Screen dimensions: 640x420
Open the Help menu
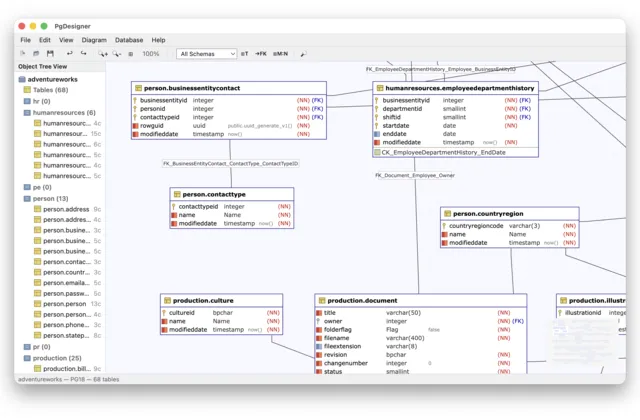coord(158,40)
